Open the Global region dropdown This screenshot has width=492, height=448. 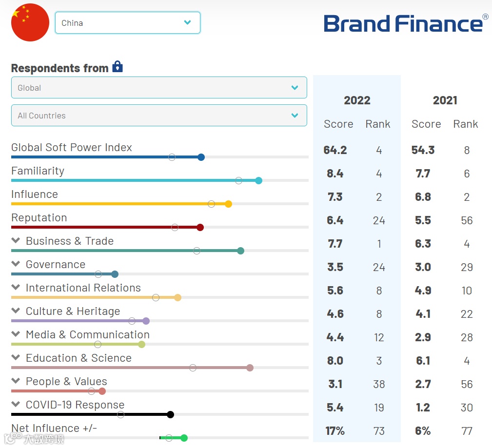pyautogui.click(x=159, y=88)
